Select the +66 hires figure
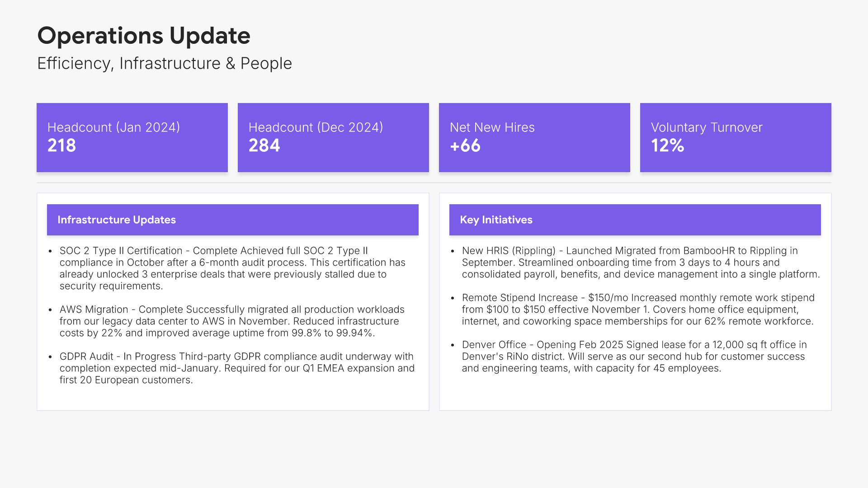 (465, 145)
